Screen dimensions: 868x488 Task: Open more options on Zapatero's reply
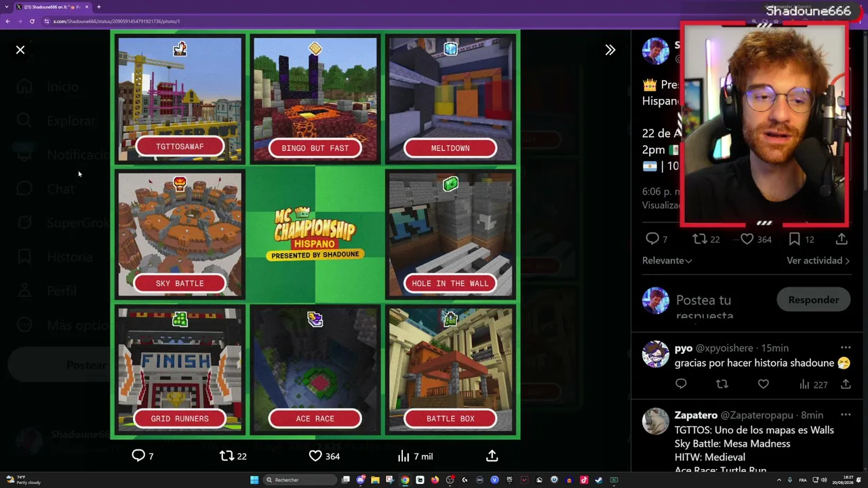pyautogui.click(x=846, y=415)
